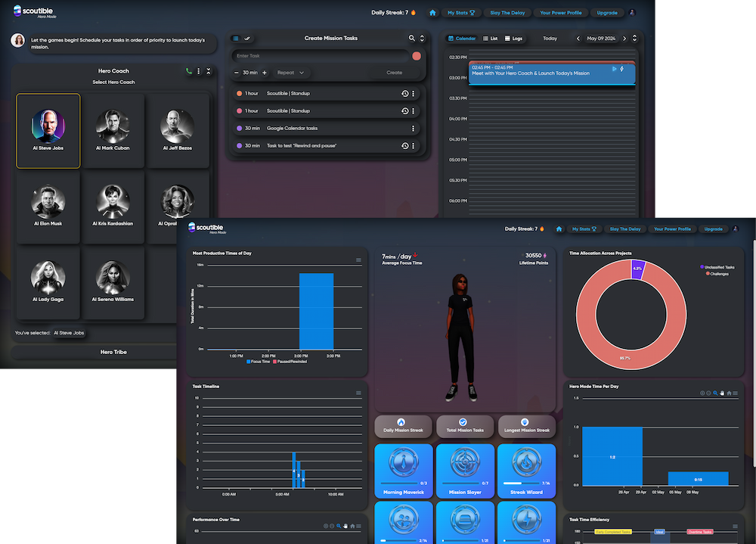
Task: Click history icon on second Scoutible Standup task
Action: (405, 111)
